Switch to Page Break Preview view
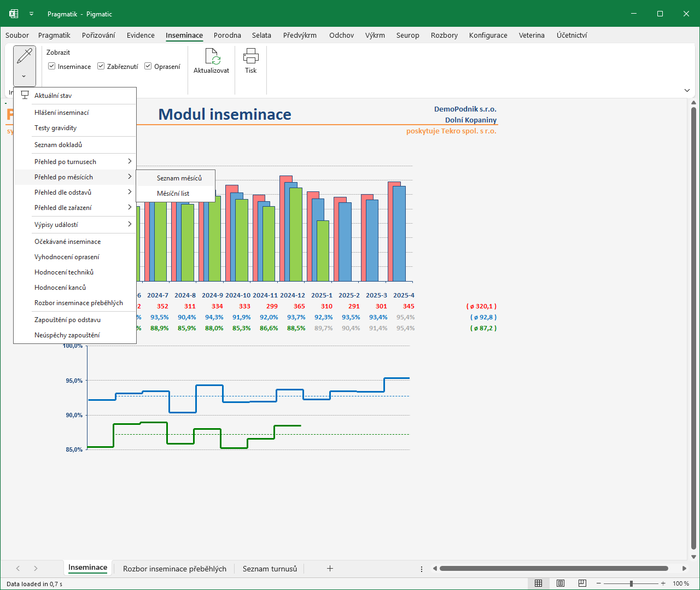700x590 pixels. coord(582,583)
